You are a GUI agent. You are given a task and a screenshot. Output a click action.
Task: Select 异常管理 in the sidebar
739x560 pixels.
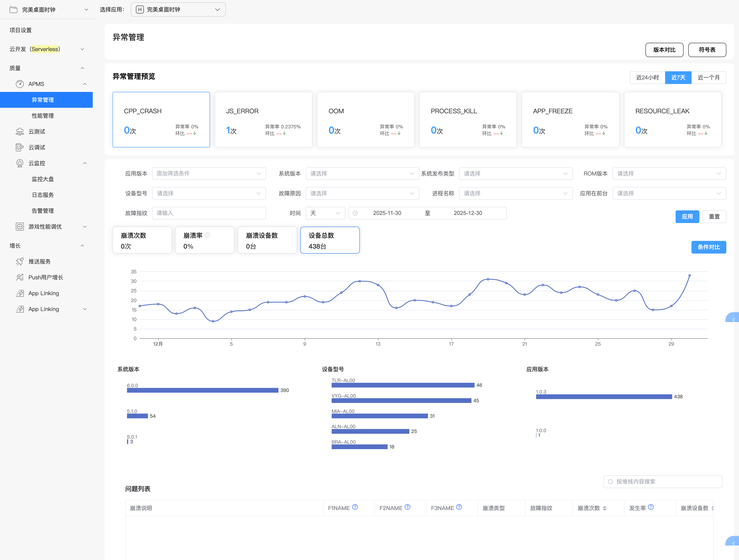[46, 100]
